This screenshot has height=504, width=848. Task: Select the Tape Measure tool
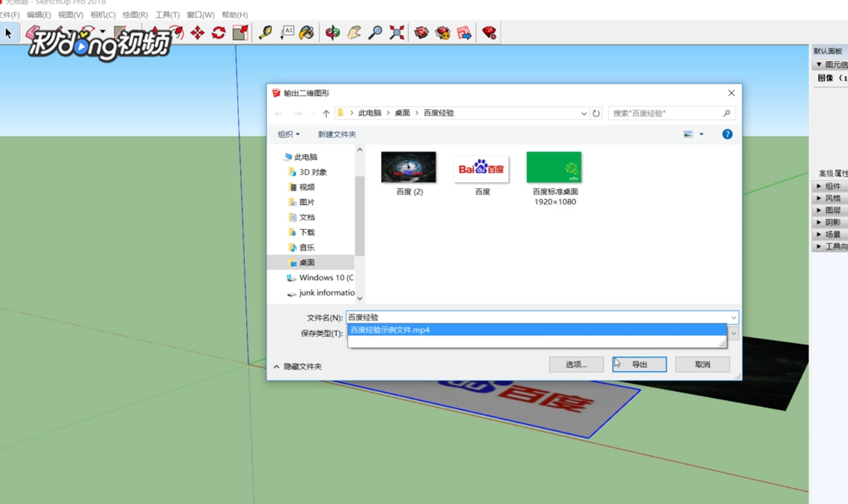(x=265, y=33)
